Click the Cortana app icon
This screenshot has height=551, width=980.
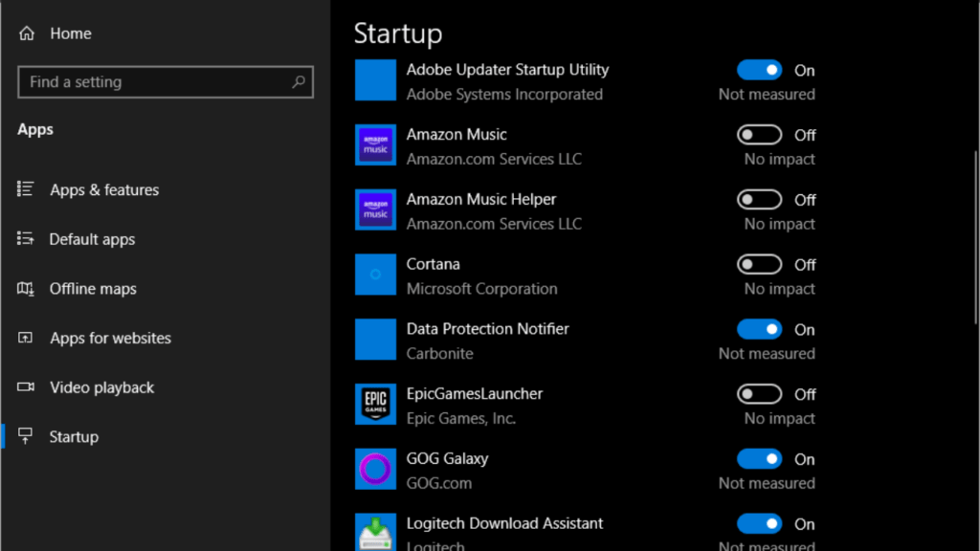click(375, 275)
